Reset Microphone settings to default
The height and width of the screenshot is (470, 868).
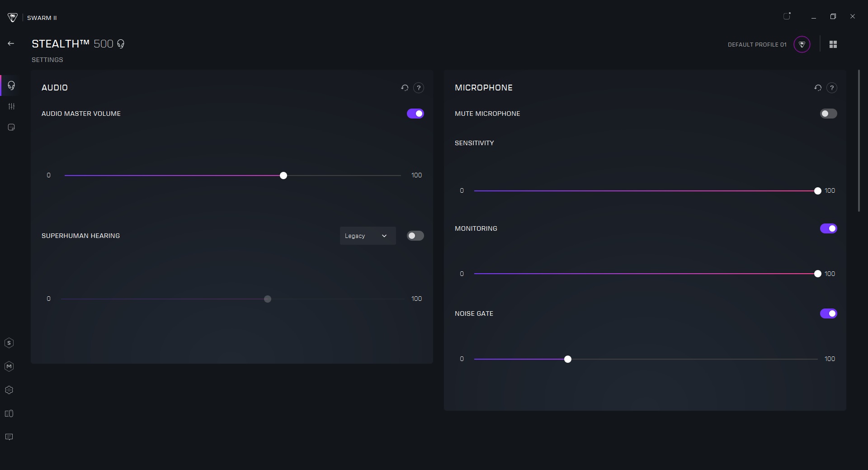pyautogui.click(x=818, y=88)
